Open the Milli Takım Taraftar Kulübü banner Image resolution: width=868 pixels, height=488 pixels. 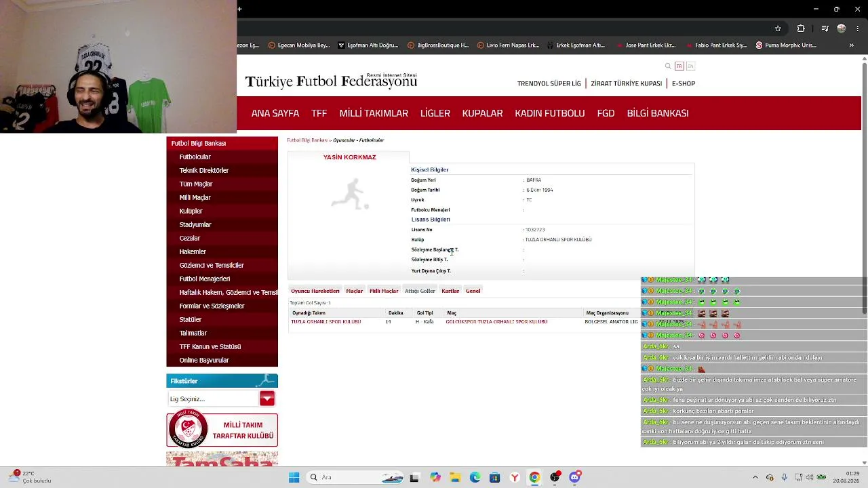pyautogui.click(x=222, y=430)
